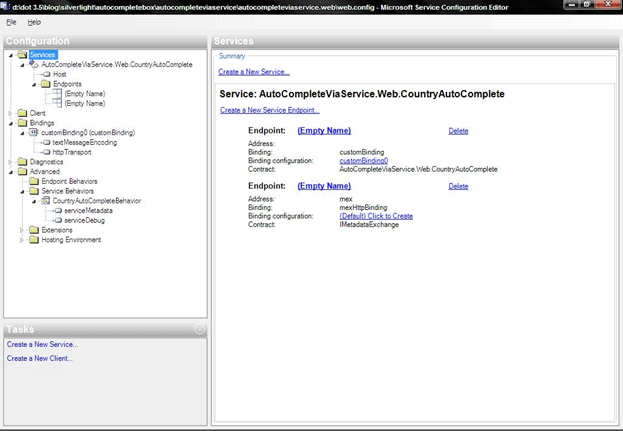Minimize the Service Configuration Editor window
Viewport: 623px width, 431px height.
pyautogui.click(x=572, y=4)
